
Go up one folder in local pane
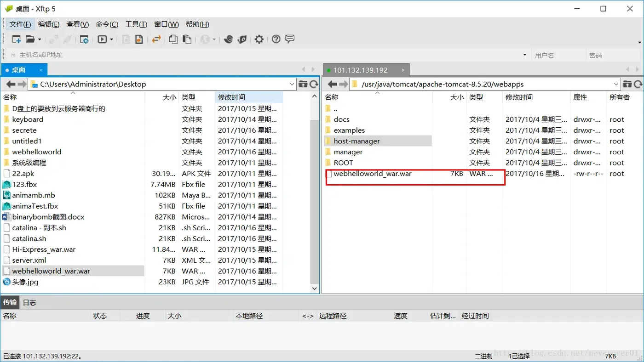coord(303,84)
